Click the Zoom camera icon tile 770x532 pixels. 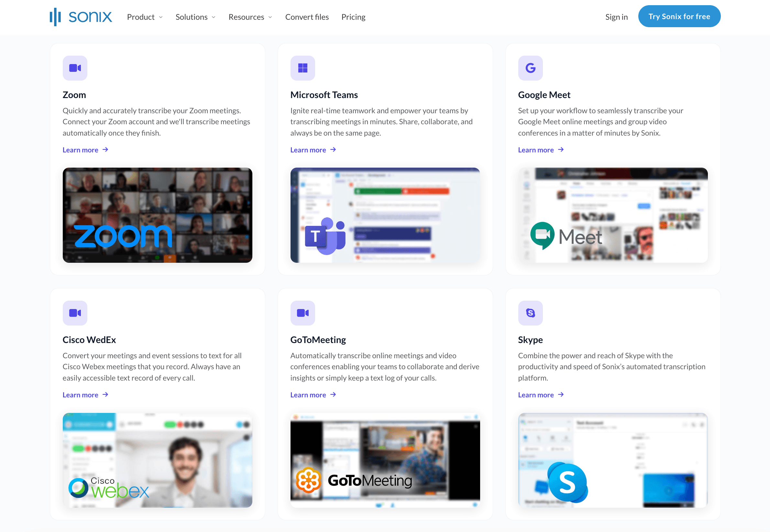[75, 68]
